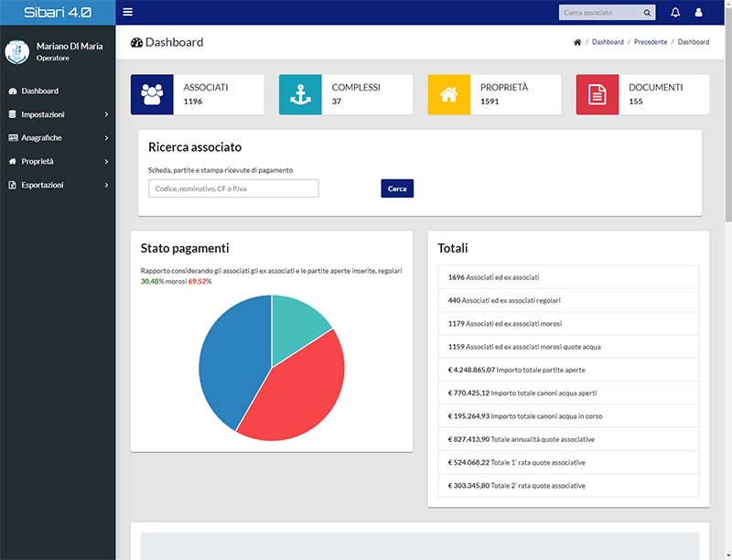Click row '440 Associati ed ex associati regolari'
Viewport: 732px width, 560px height.
(x=568, y=300)
